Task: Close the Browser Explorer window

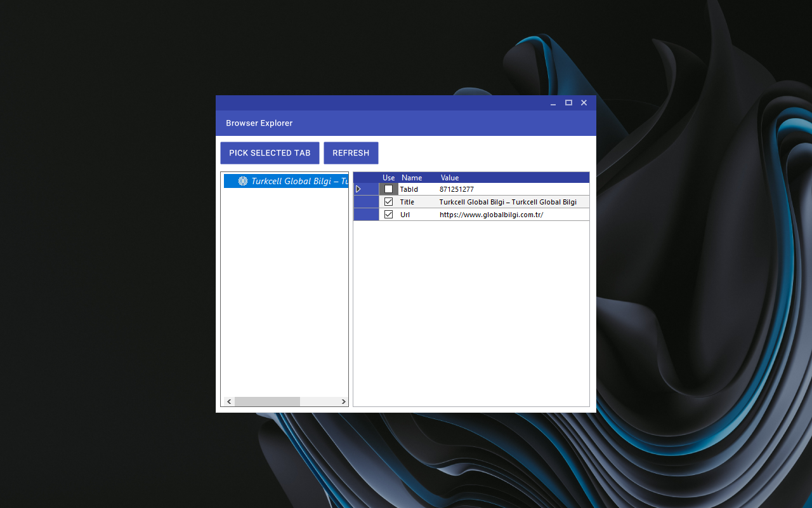Action: pos(584,103)
